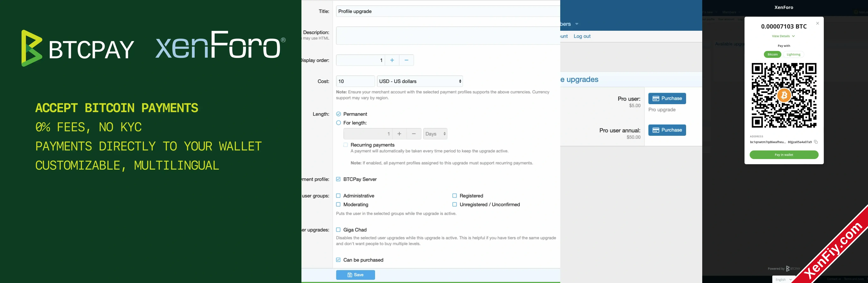This screenshot has width=868, height=283.
Task: Purchase the Pro user upgrade
Action: tap(667, 98)
